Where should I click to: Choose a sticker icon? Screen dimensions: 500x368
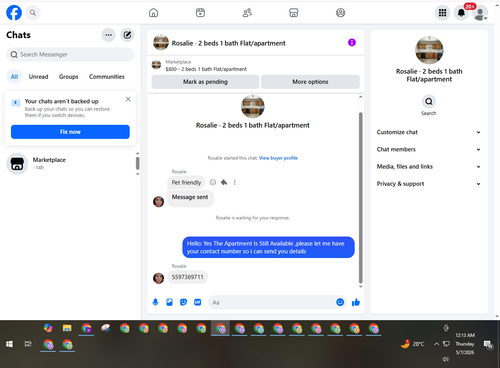coord(183,302)
